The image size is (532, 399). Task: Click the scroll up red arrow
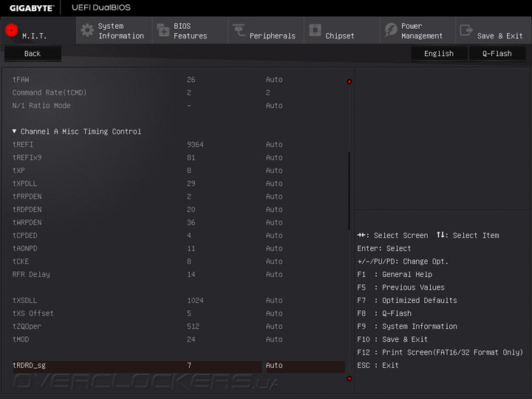point(349,81)
